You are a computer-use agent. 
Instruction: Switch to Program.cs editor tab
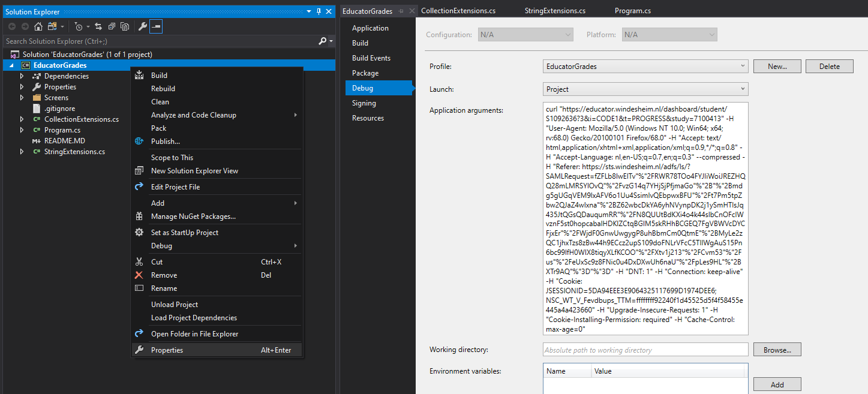click(633, 11)
